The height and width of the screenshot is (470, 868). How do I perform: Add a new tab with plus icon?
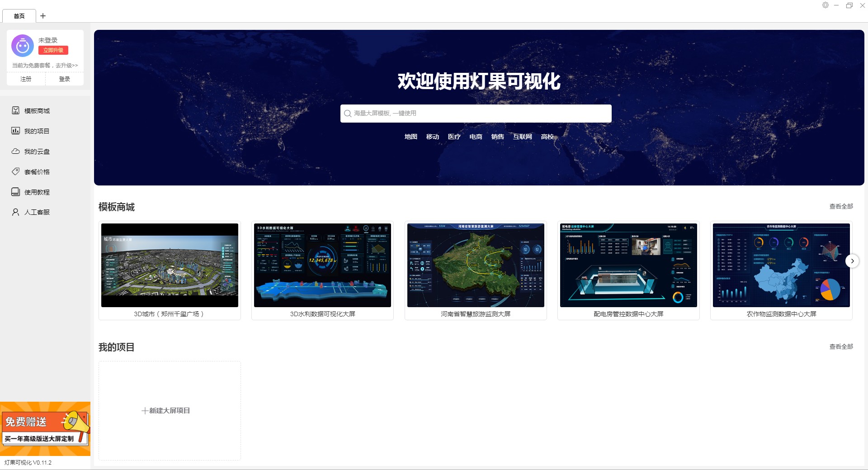tap(43, 16)
